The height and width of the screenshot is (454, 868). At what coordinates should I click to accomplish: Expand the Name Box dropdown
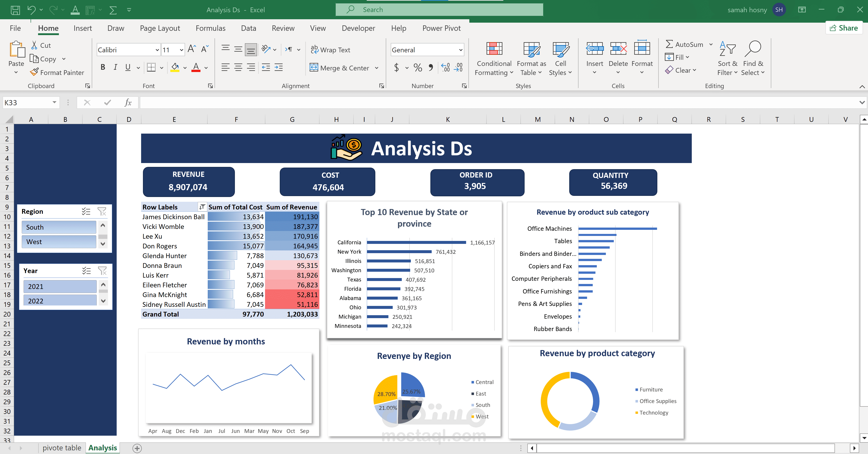(54, 102)
